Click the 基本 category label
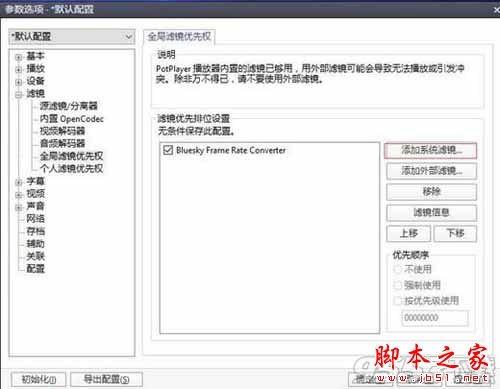This screenshot has width=500, height=389. pyautogui.click(x=35, y=56)
